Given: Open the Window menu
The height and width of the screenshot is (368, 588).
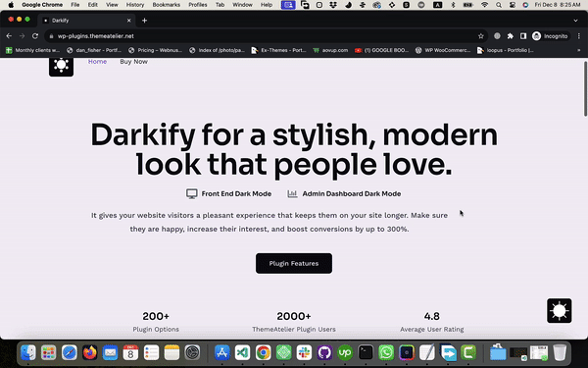Looking at the screenshot, I should (x=242, y=5).
